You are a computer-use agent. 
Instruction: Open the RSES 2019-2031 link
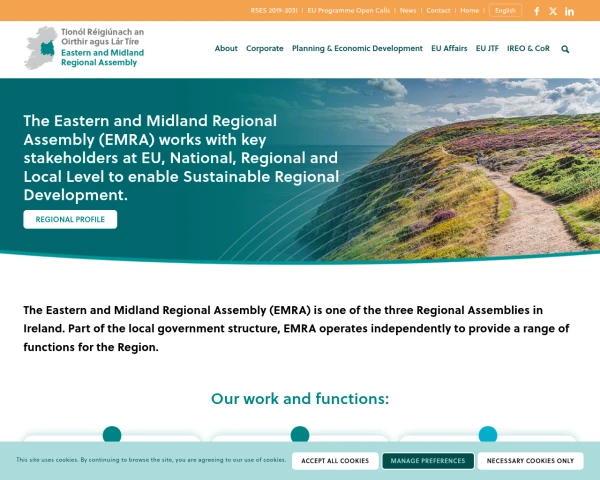click(275, 11)
